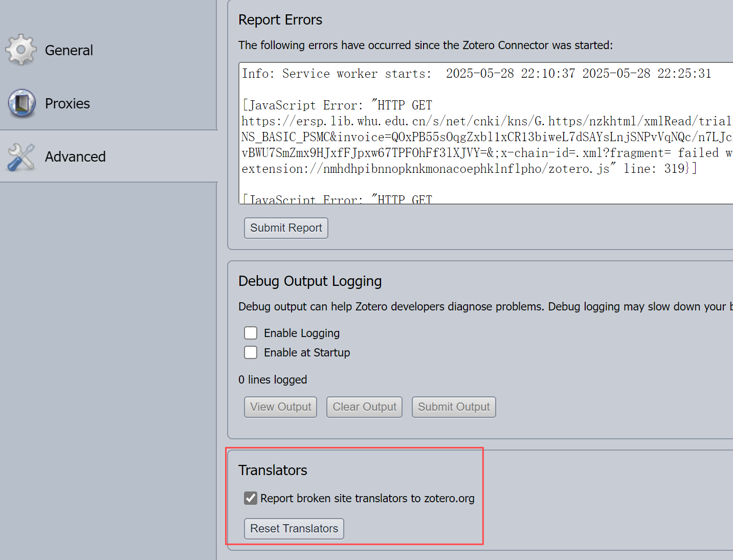This screenshot has width=733, height=560.
Task: Click 'Report broken site translators to zotero.org' label
Action: pyautogui.click(x=367, y=499)
